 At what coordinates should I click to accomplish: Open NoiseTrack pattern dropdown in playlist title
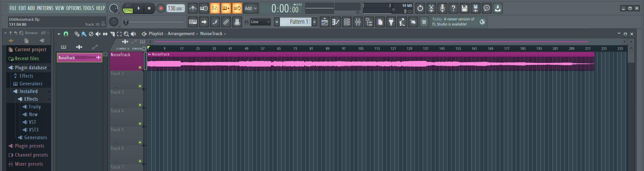pyautogui.click(x=213, y=34)
